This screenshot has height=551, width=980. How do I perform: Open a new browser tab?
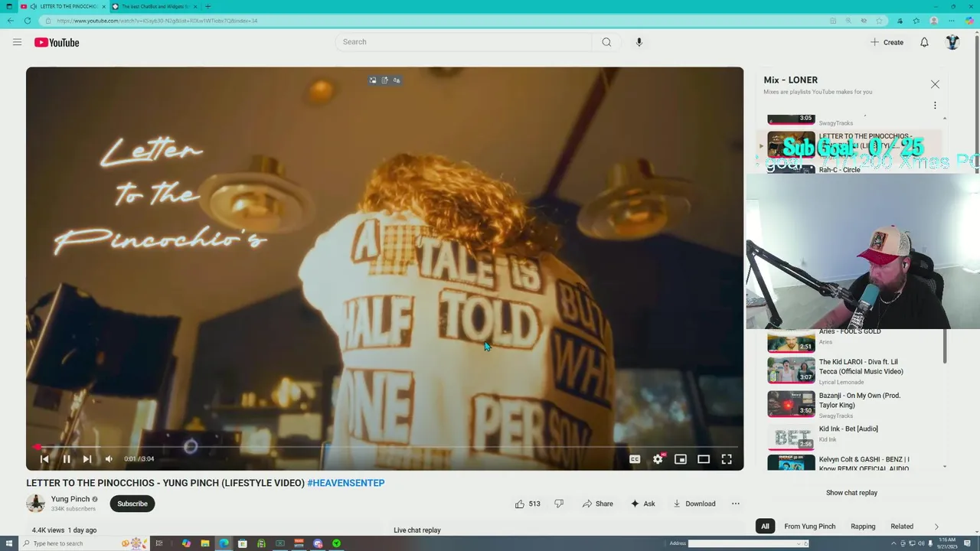coord(207,6)
